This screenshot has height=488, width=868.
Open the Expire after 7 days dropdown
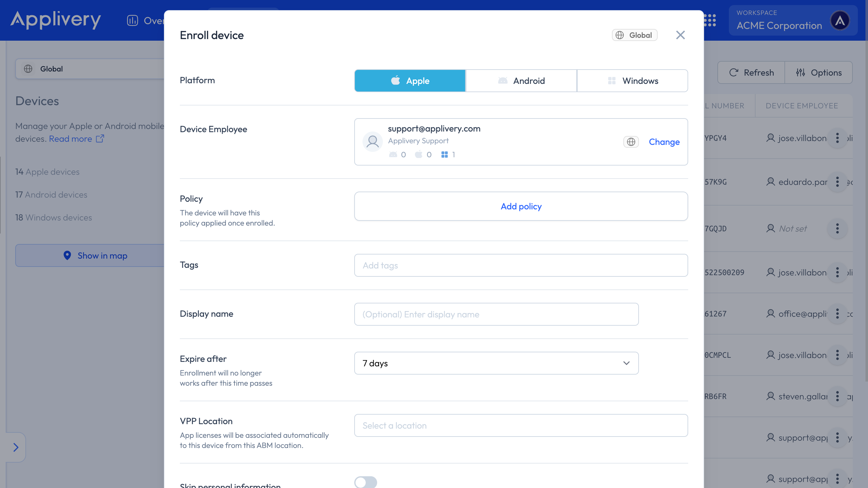coord(496,363)
